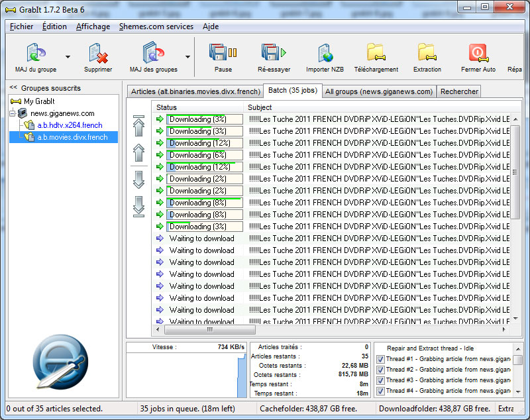Viewport: 530px width, 420px height.
Task: Switch to the Rechercher tab
Action: 459,91
